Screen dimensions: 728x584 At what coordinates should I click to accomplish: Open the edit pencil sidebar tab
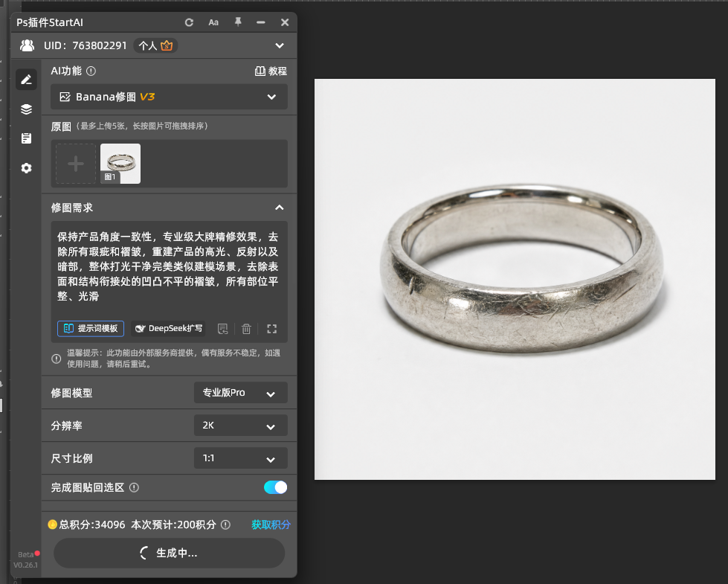(x=27, y=80)
